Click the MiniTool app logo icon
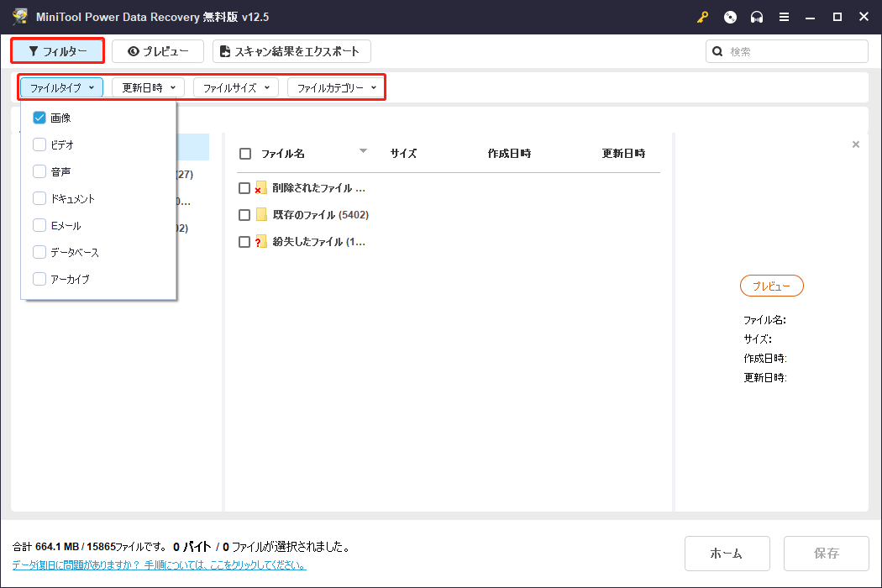 (x=20, y=16)
